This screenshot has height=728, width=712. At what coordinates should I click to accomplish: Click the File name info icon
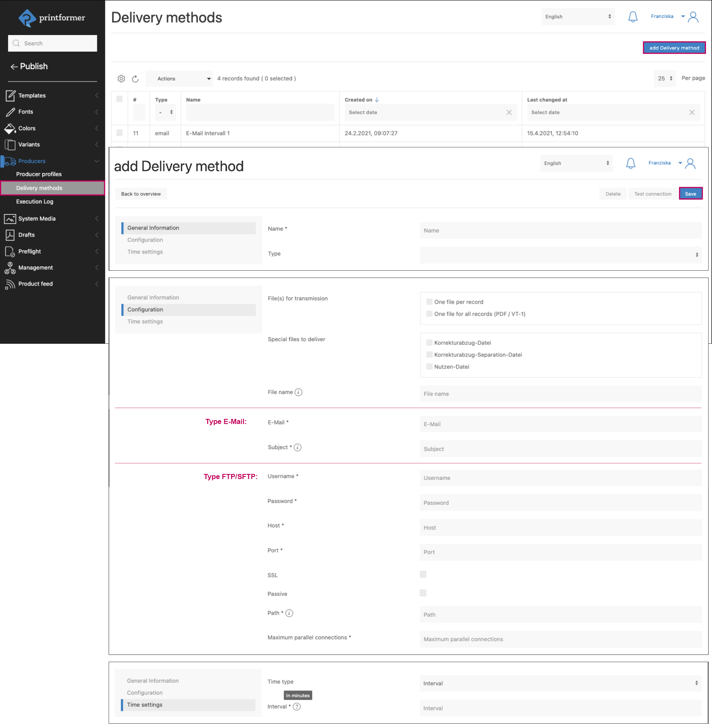(299, 392)
